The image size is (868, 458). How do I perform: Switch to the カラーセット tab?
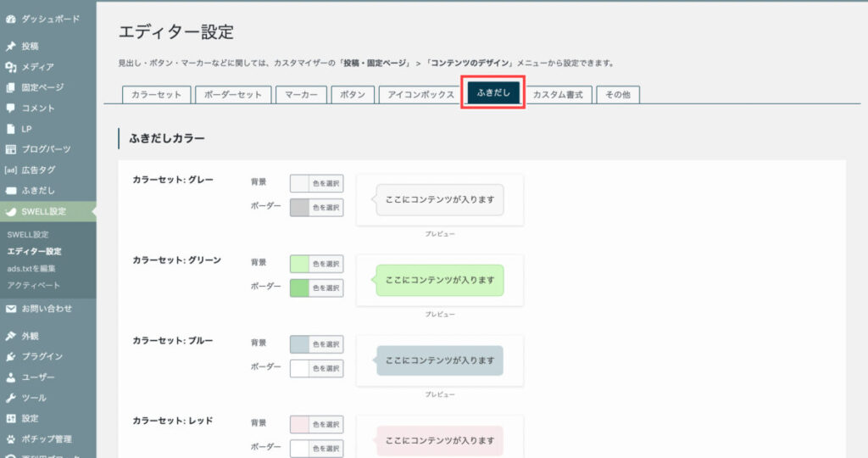156,95
